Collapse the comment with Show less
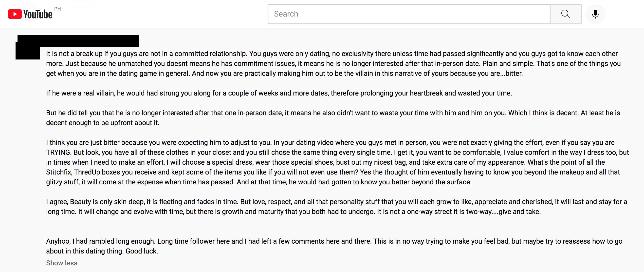644x272 pixels. (62, 263)
